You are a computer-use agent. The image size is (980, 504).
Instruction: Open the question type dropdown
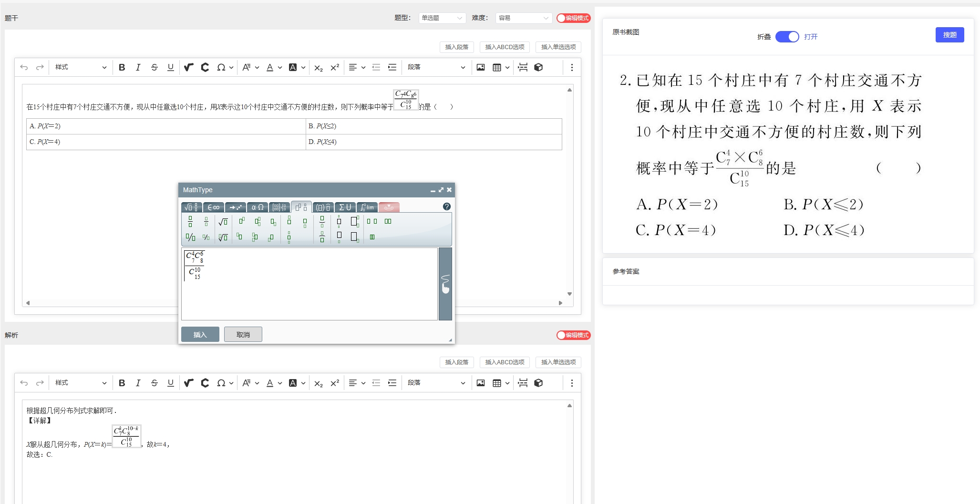pos(442,18)
